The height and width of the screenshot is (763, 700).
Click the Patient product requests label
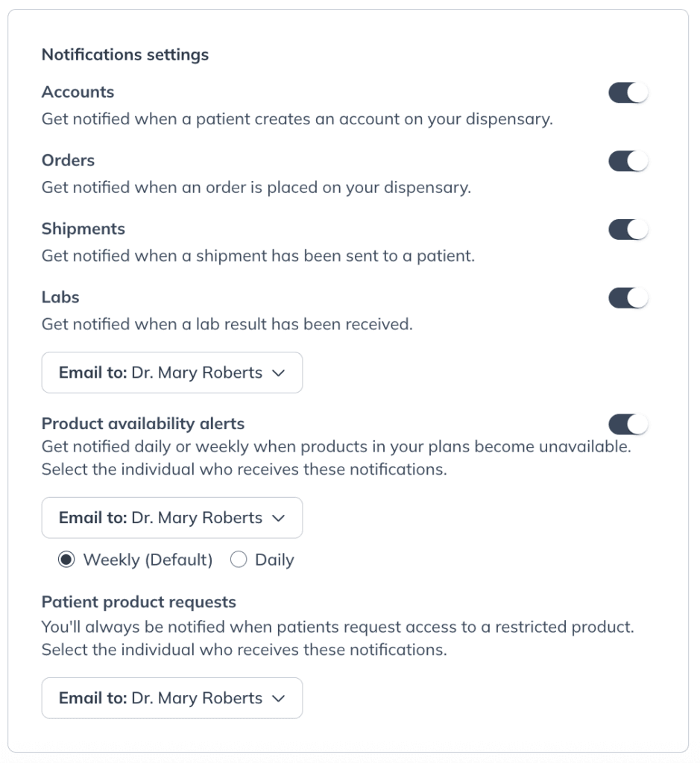point(139,602)
